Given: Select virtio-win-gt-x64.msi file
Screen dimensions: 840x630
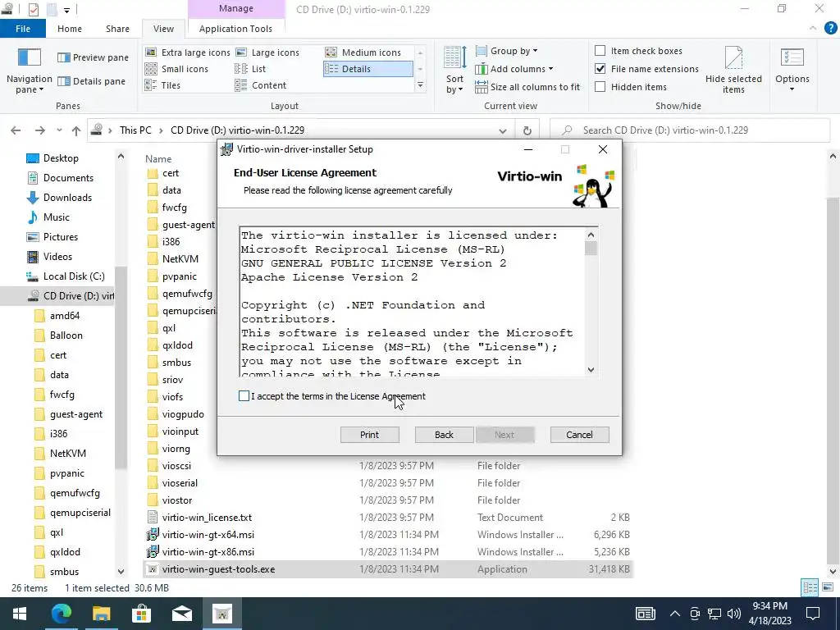Looking at the screenshot, I should tap(208, 535).
